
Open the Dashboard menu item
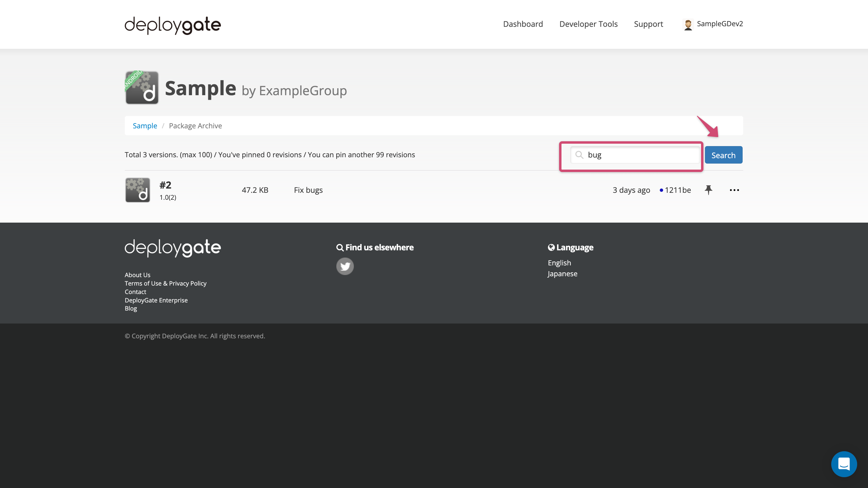click(x=523, y=24)
